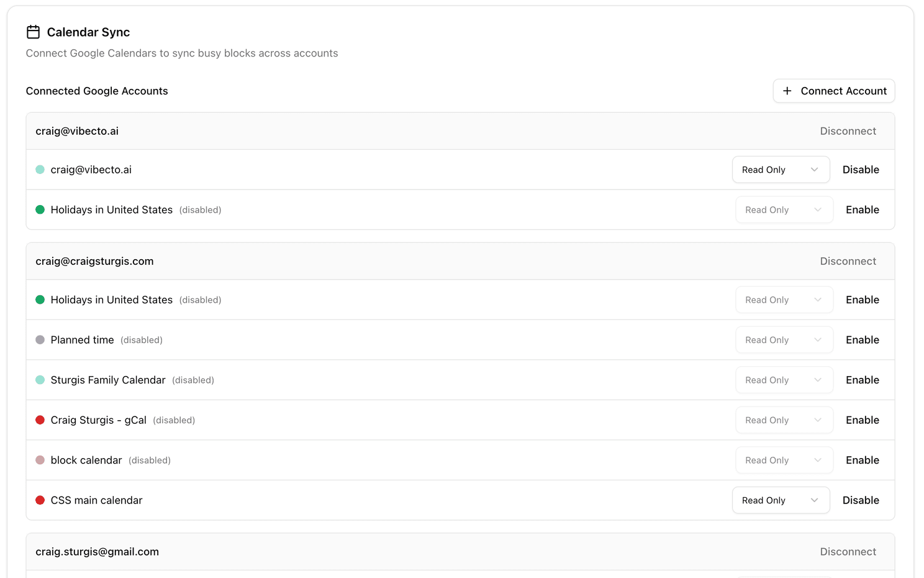This screenshot has height=578, width=924.
Task: Click the red dot beside CSS main calendar
Action: 40,500
